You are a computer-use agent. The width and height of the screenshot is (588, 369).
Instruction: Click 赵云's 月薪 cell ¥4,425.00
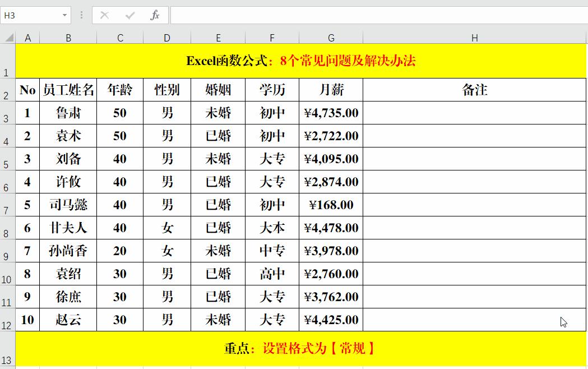pyautogui.click(x=331, y=320)
